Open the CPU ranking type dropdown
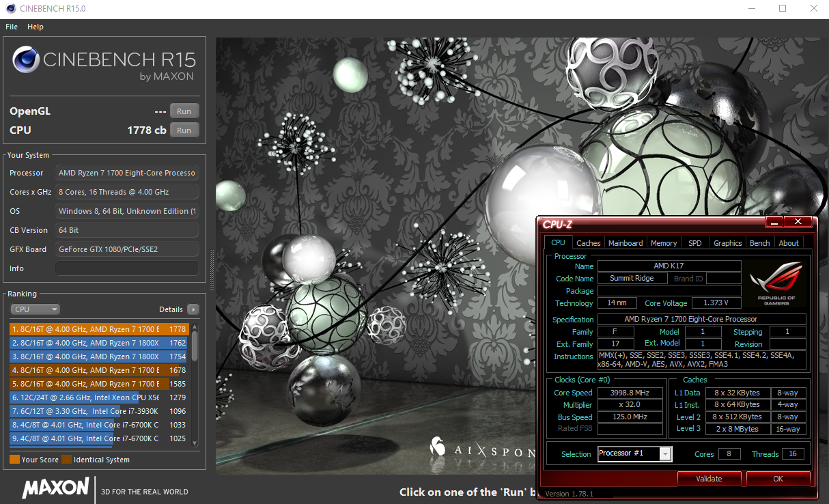This screenshot has height=504, width=829. coord(36,309)
